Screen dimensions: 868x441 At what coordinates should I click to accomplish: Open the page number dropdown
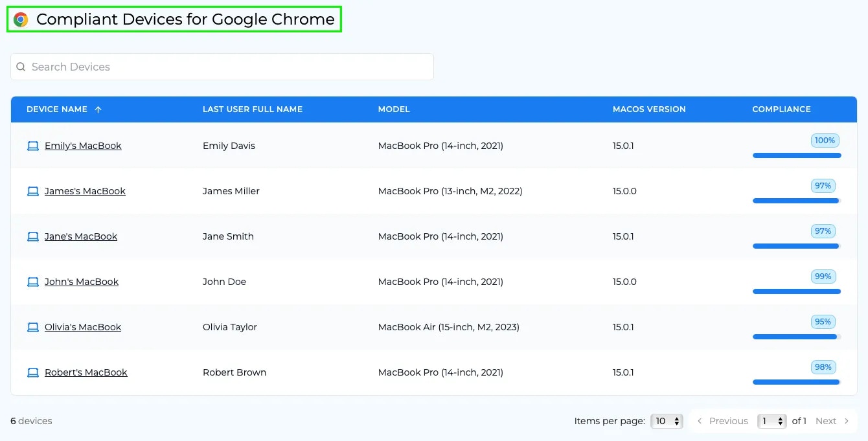coord(772,421)
